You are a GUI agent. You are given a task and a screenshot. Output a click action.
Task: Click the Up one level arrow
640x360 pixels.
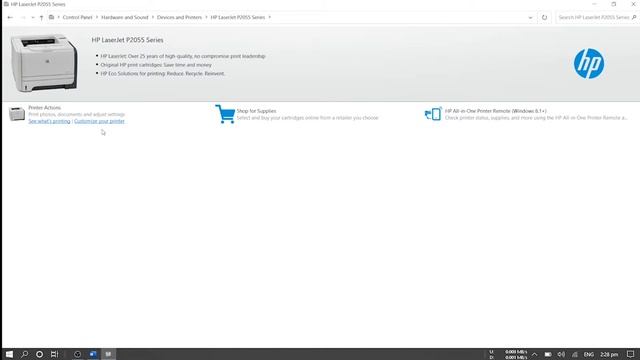[x=41, y=18]
